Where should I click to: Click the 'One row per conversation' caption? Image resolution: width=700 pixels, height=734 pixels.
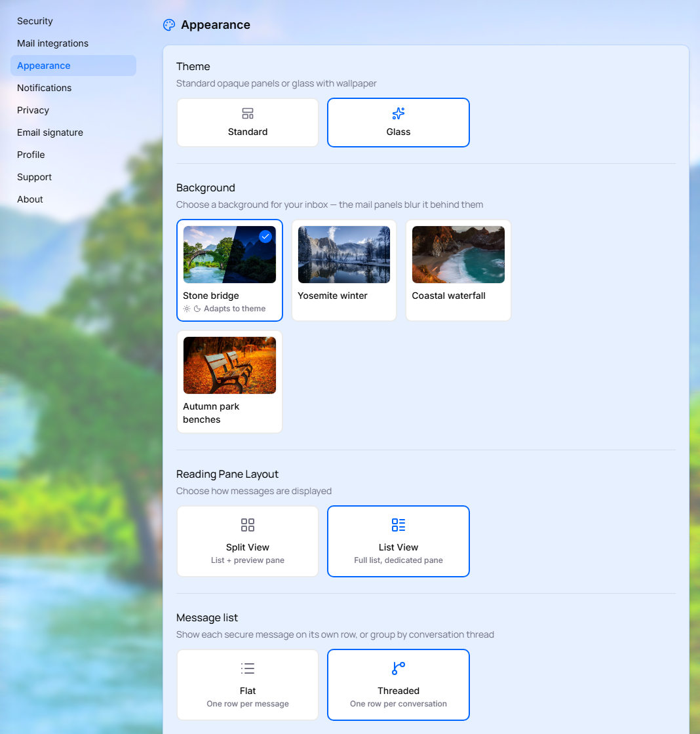pyautogui.click(x=399, y=704)
